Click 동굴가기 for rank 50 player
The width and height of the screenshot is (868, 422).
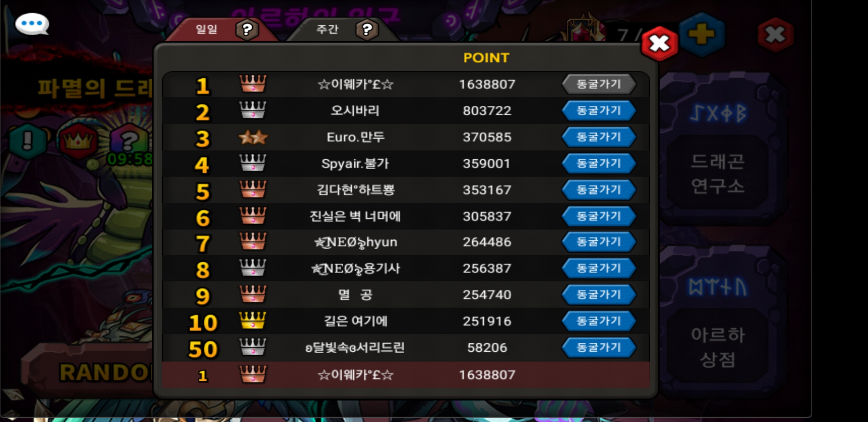tap(599, 347)
